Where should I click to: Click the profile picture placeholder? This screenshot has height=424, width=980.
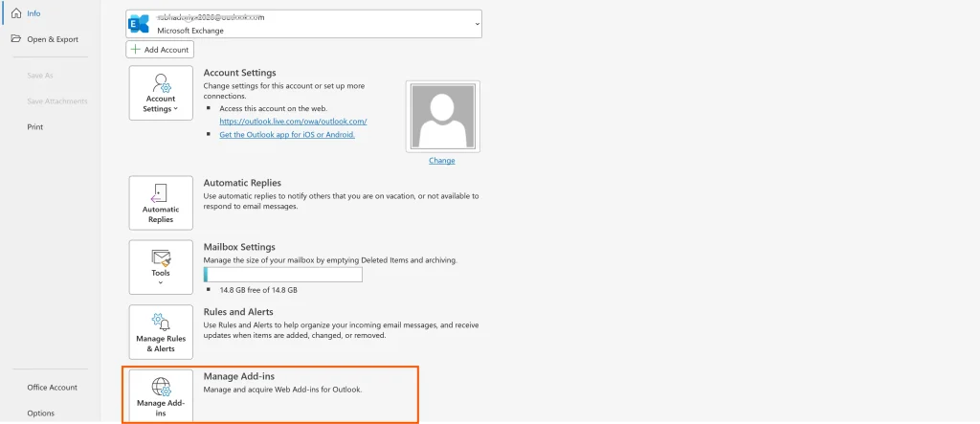(441, 115)
